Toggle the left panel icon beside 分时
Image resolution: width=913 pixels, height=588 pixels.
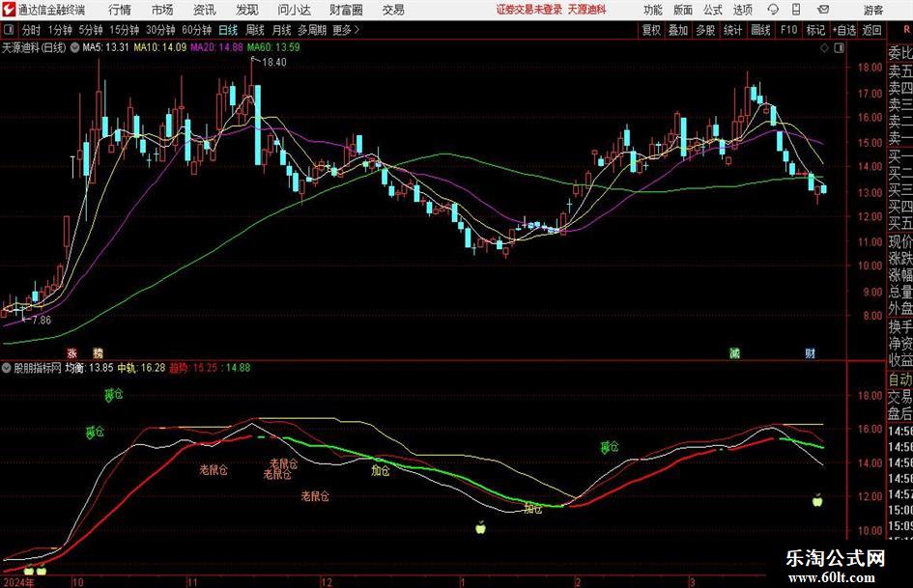coord(9,30)
